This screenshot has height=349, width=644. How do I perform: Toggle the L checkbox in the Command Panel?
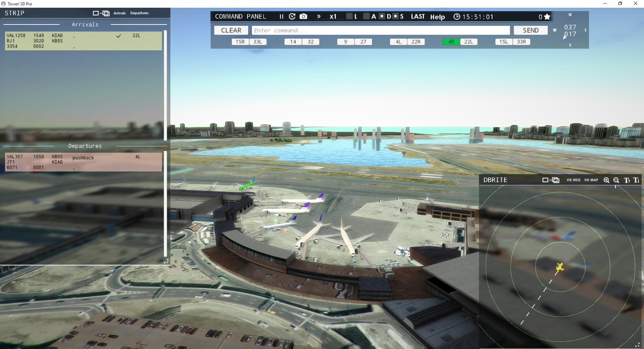point(349,16)
